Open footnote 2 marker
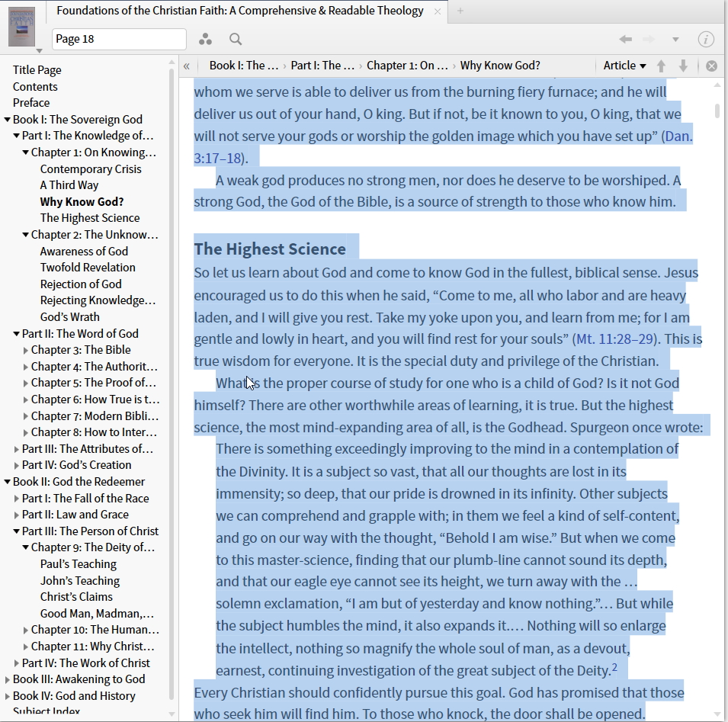The image size is (728, 722). point(614,667)
